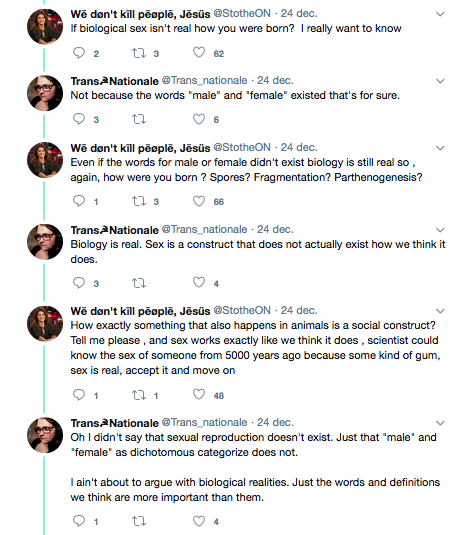Like the tweet with 48 likes
The width and height of the screenshot is (472, 535).
coord(199,394)
